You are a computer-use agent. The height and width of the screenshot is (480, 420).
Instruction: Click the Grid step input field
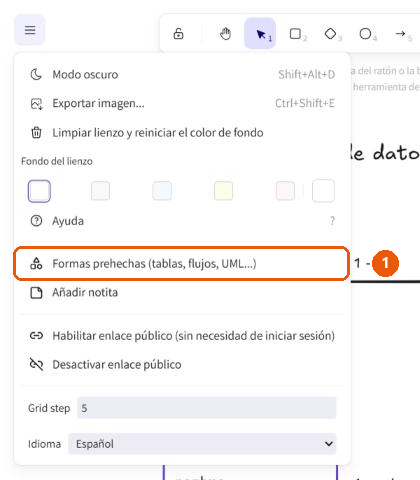(x=207, y=408)
